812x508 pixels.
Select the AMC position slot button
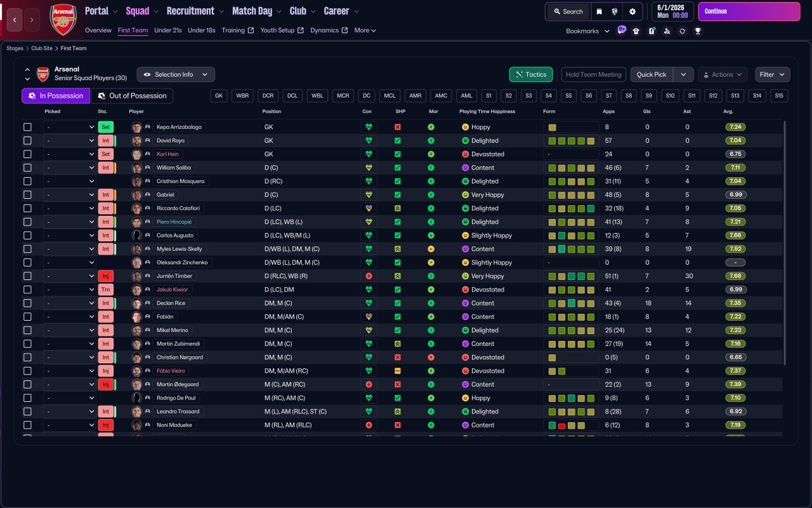pyautogui.click(x=441, y=96)
